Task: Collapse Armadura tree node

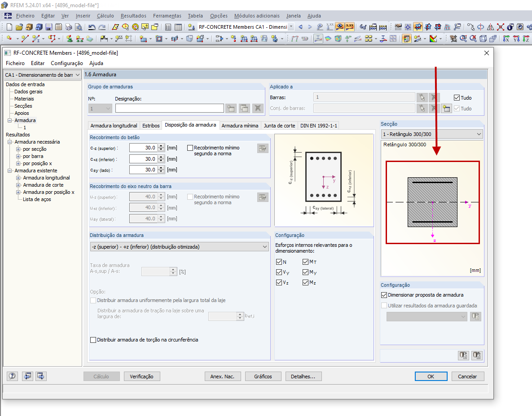Action: coord(10,120)
